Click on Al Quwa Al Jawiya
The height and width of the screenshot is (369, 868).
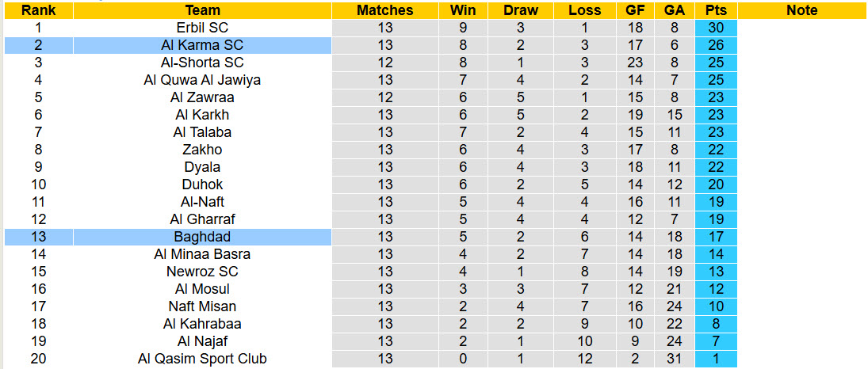point(202,80)
